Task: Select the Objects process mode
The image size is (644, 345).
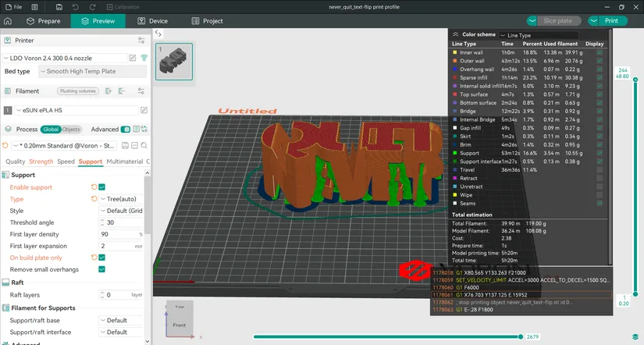Action: pyautogui.click(x=72, y=130)
